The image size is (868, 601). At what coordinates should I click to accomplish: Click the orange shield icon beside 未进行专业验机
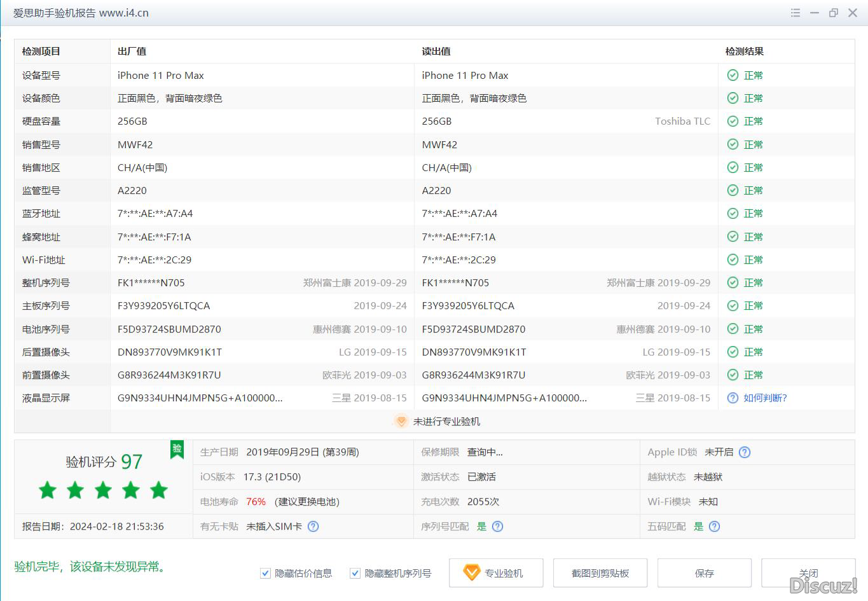pyautogui.click(x=401, y=421)
